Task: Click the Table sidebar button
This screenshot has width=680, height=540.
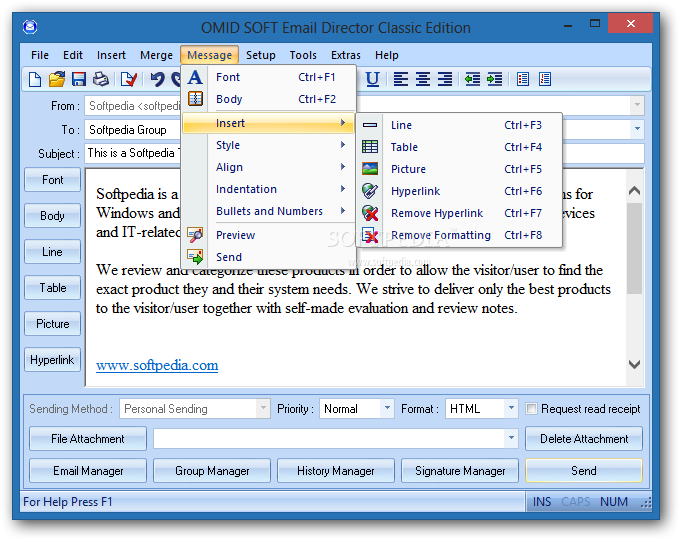Action: [52, 288]
